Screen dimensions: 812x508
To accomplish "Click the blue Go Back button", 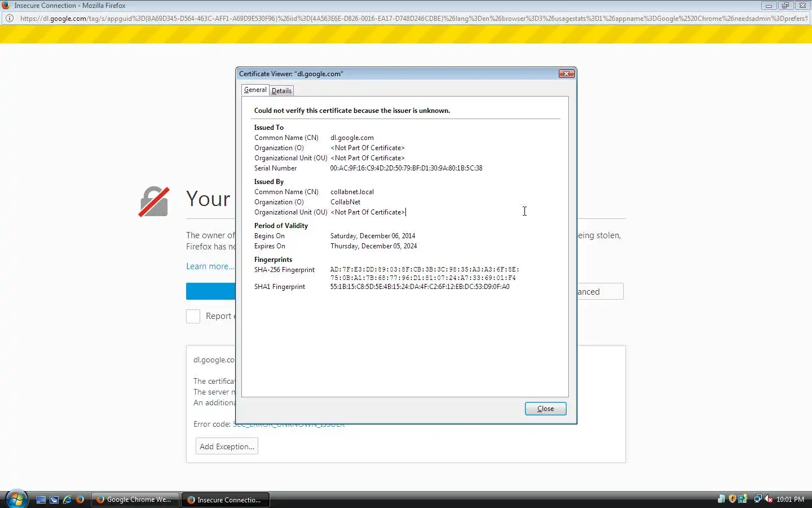I will [211, 291].
